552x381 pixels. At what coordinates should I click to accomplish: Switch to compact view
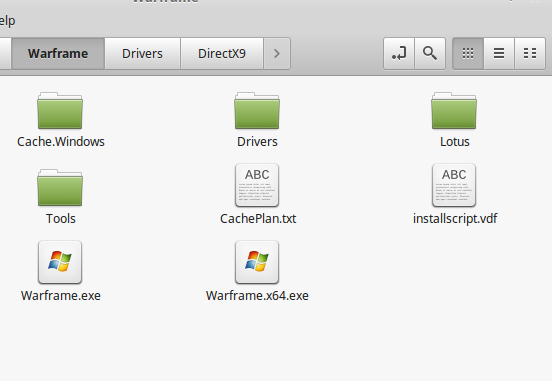coord(530,54)
